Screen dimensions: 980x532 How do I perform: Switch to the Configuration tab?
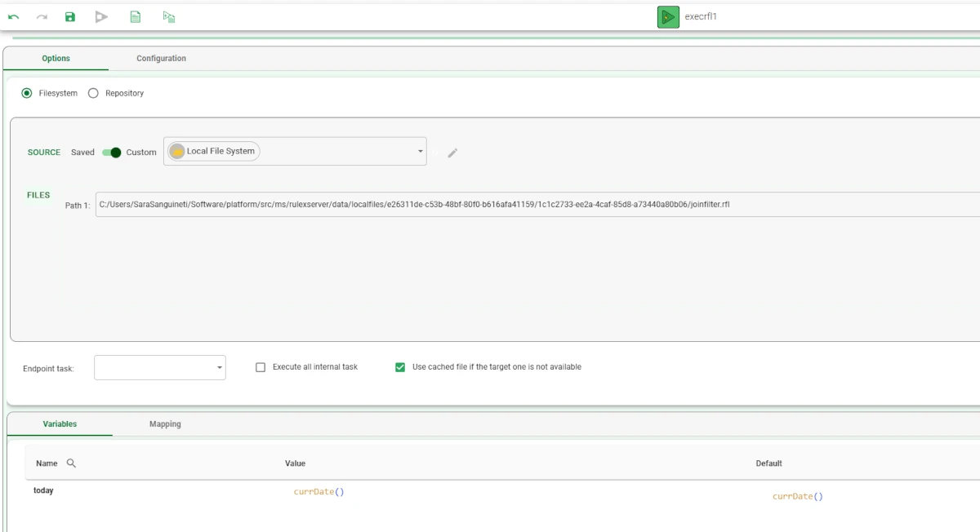click(x=162, y=59)
